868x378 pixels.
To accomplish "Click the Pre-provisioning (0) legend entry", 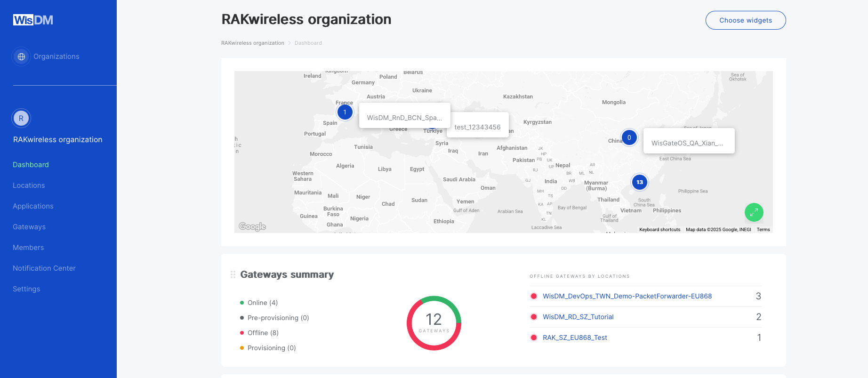I will [274, 318].
